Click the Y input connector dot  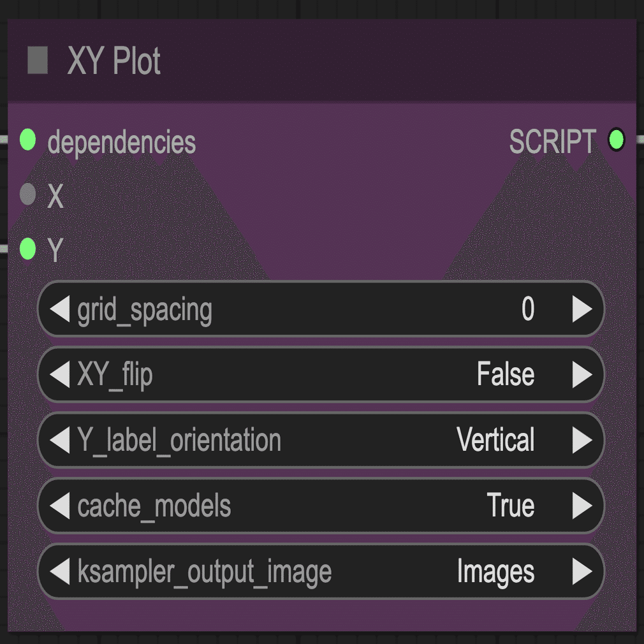(x=28, y=249)
